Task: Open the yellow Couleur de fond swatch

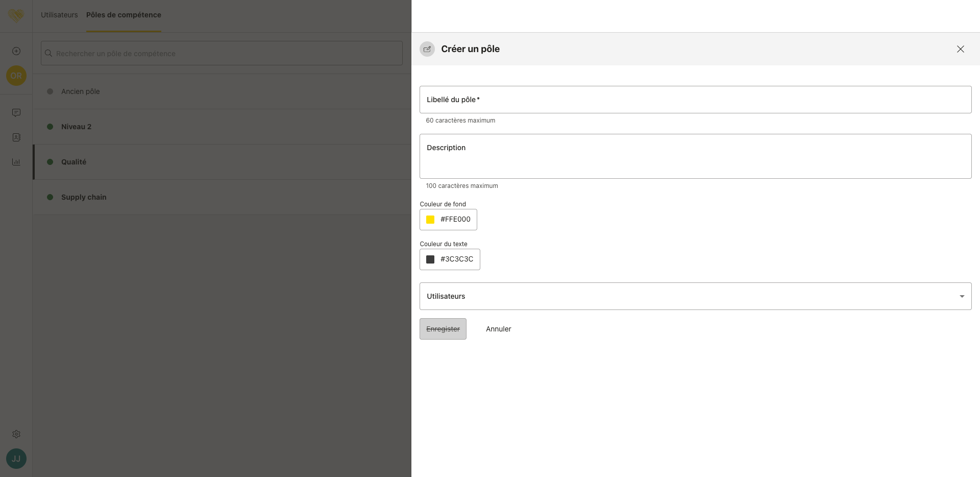Action: (x=430, y=220)
